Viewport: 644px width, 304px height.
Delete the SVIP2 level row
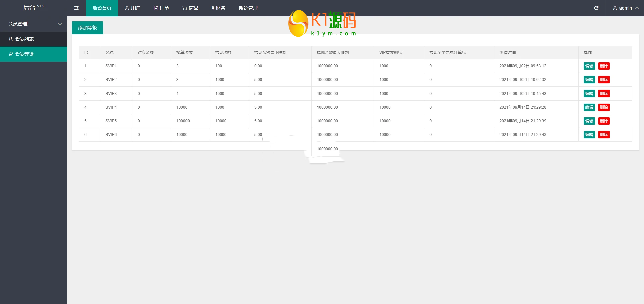pos(604,80)
